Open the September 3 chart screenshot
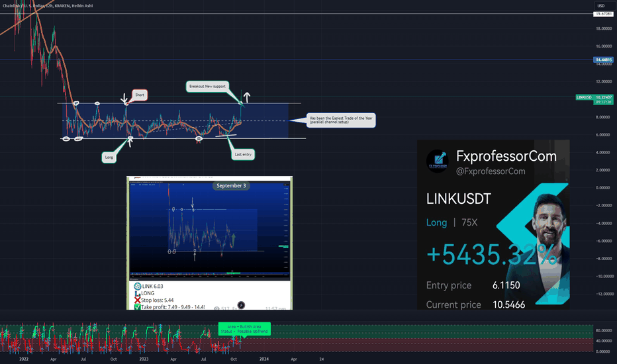The image size is (617, 364). (x=209, y=231)
